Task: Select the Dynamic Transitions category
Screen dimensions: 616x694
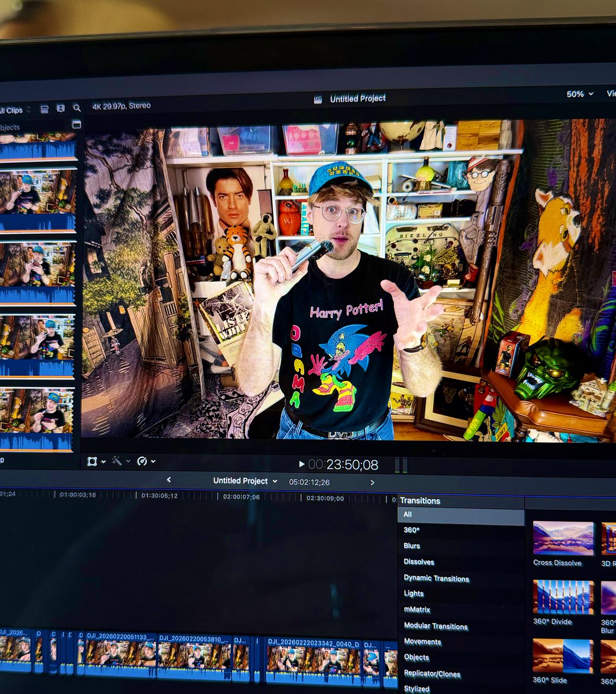Action: tap(460, 578)
